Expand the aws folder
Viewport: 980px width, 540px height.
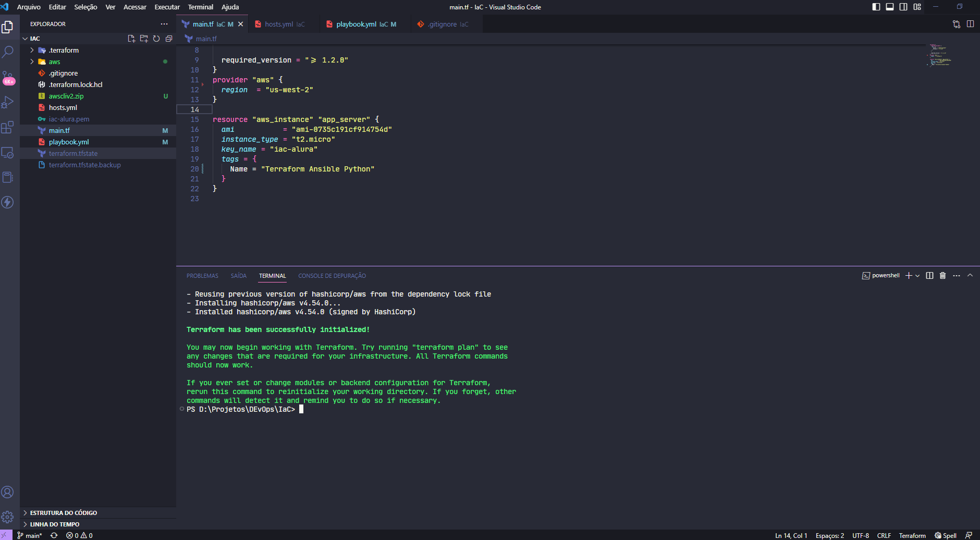coord(32,62)
